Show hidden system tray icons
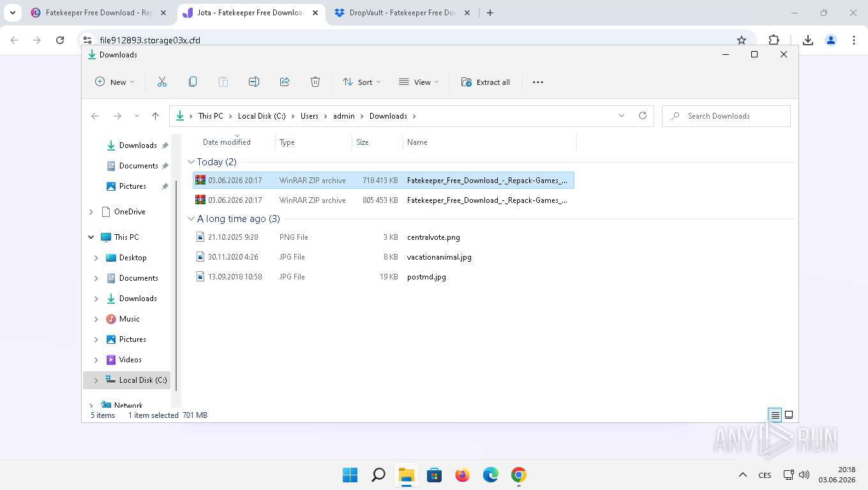Image resolution: width=868 pixels, height=490 pixels. tap(743, 475)
